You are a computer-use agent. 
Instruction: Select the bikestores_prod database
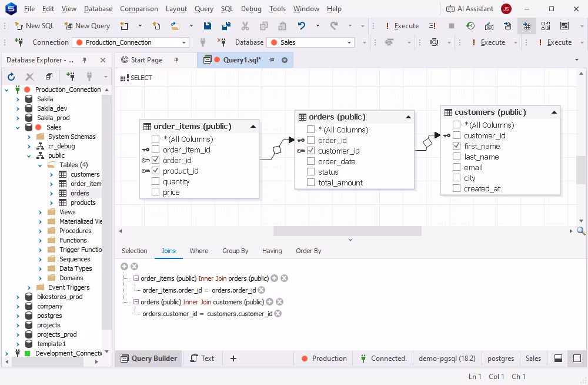pyautogui.click(x=59, y=297)
